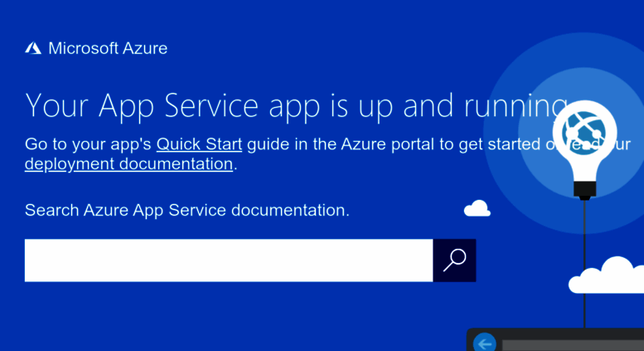Viewport: 644px width, 351px height.
Task: Click the Microsoft Azure title text
Action: (x=108, y=48)
